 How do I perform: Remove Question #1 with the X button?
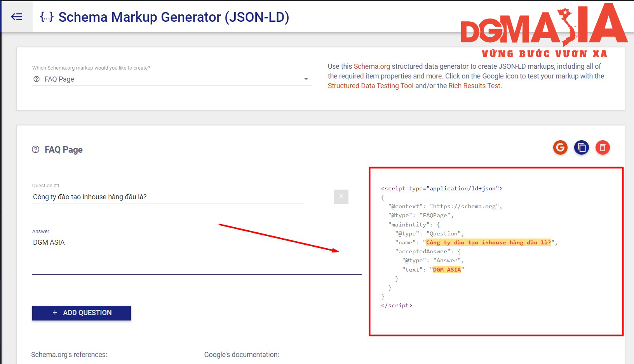(341, 197)
